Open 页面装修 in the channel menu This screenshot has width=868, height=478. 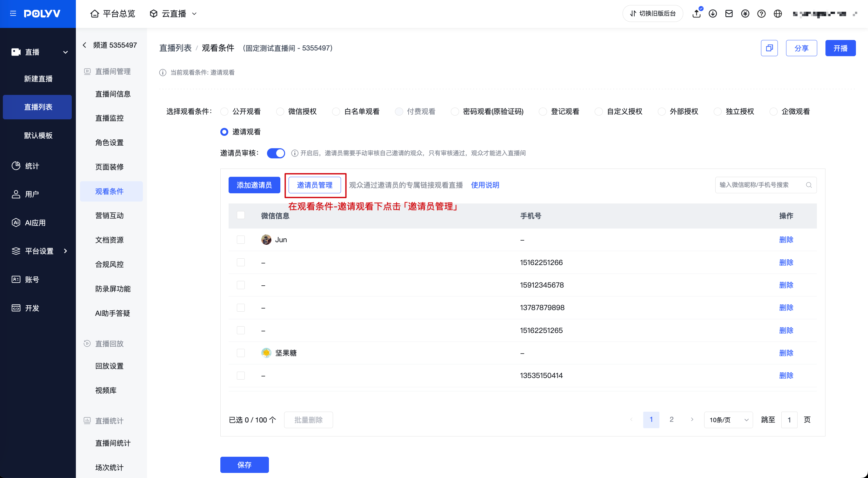tap(110, 167)
